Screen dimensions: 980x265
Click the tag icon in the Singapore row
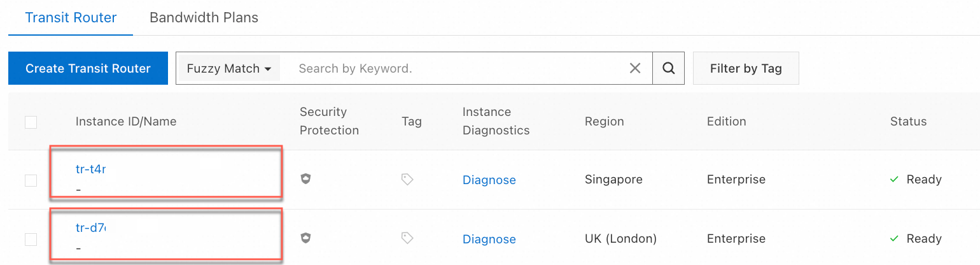407,180
